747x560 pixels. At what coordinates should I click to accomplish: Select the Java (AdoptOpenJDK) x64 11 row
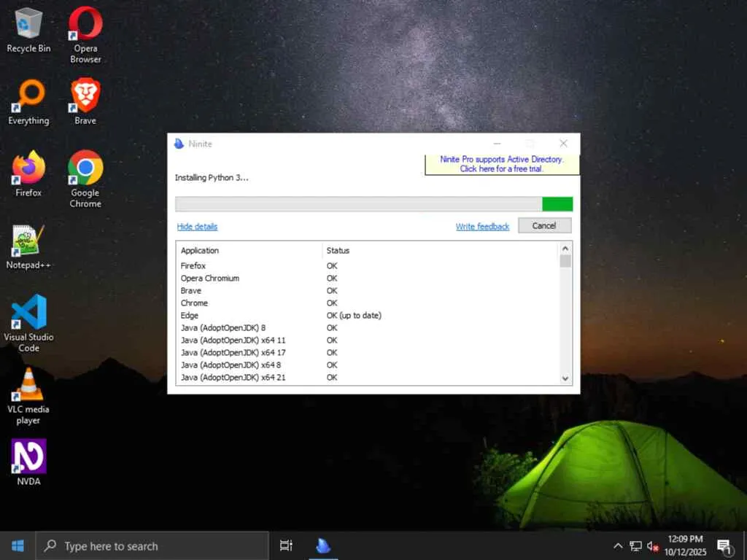[x=368, y=340]
